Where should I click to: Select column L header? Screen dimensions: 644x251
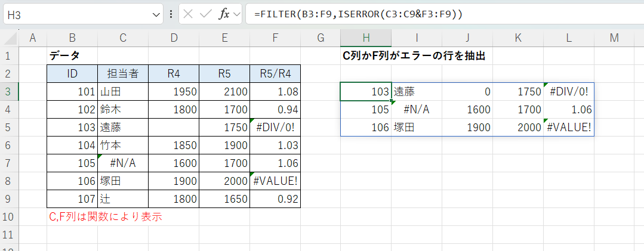569,38
